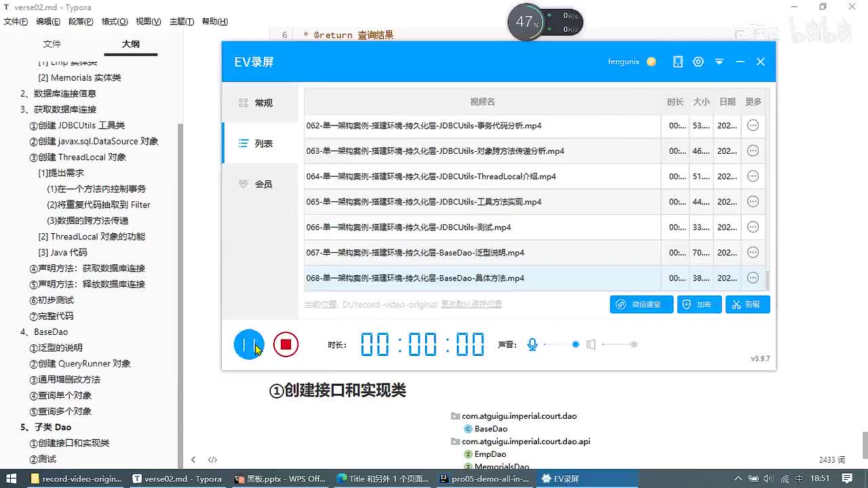Adjust the speaker volume slider

click(619, 344)
